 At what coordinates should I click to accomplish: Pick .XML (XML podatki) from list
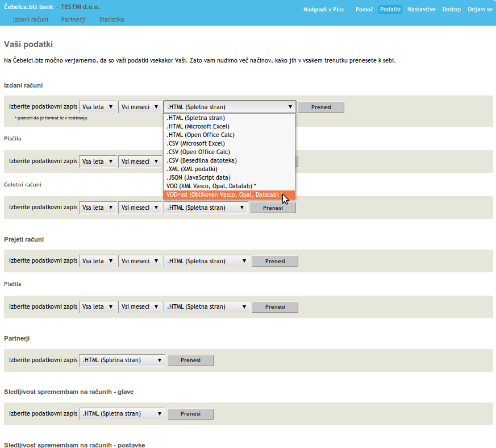click(192, 169)
